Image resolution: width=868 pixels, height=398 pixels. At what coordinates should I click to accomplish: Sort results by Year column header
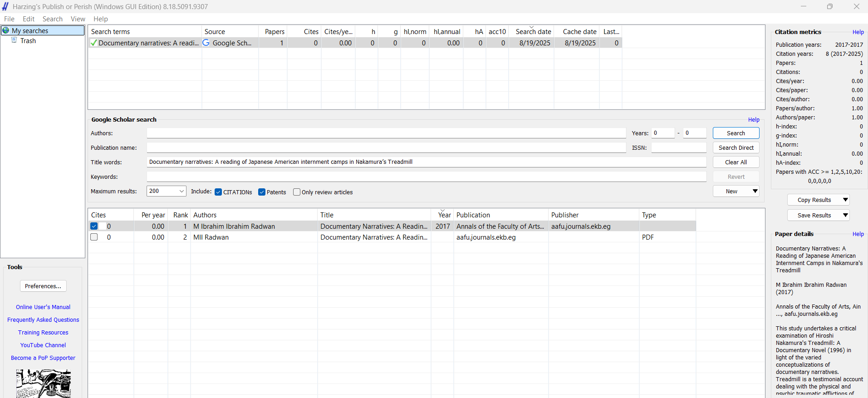(442, 215)
